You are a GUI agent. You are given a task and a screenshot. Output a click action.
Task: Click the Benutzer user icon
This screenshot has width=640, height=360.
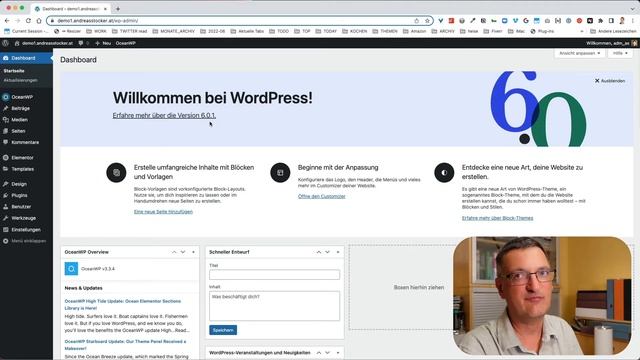pos(6,207)
